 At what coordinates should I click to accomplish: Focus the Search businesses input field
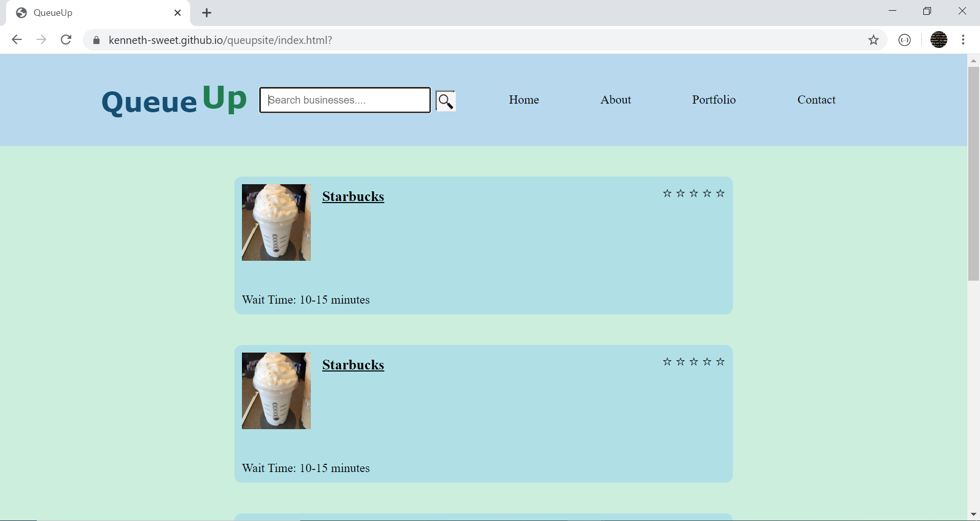345,100
